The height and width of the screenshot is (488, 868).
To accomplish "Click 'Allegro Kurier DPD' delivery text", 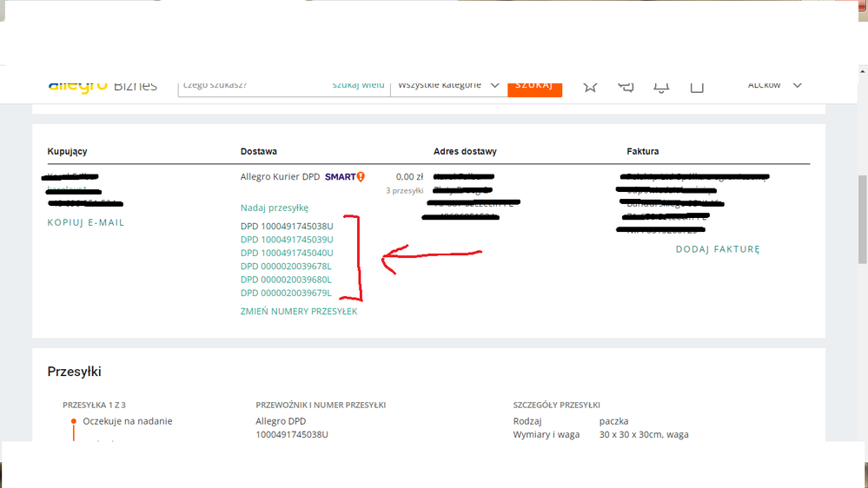I will [280, 176].
